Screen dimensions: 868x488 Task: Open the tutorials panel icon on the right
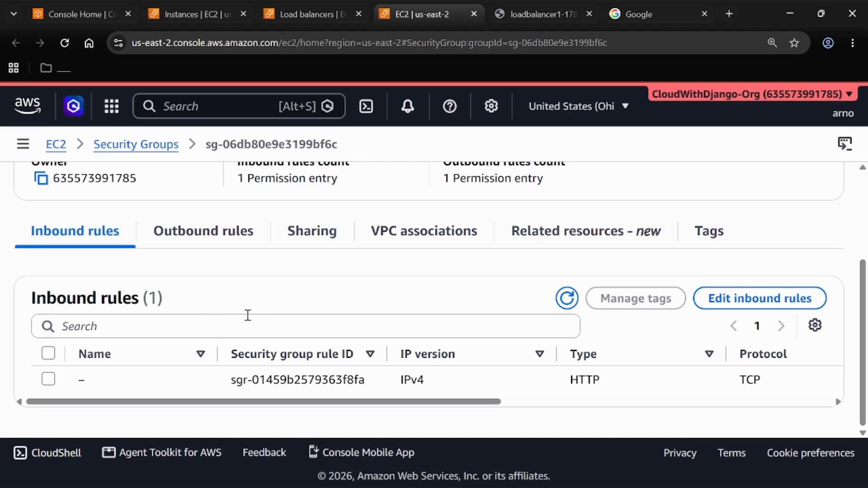click(x=844, y=144)
